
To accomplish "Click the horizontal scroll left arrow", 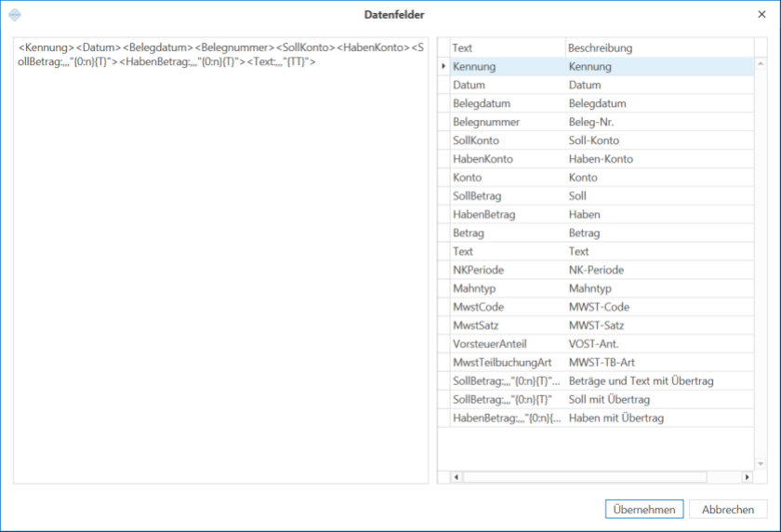I will [457, 477].
